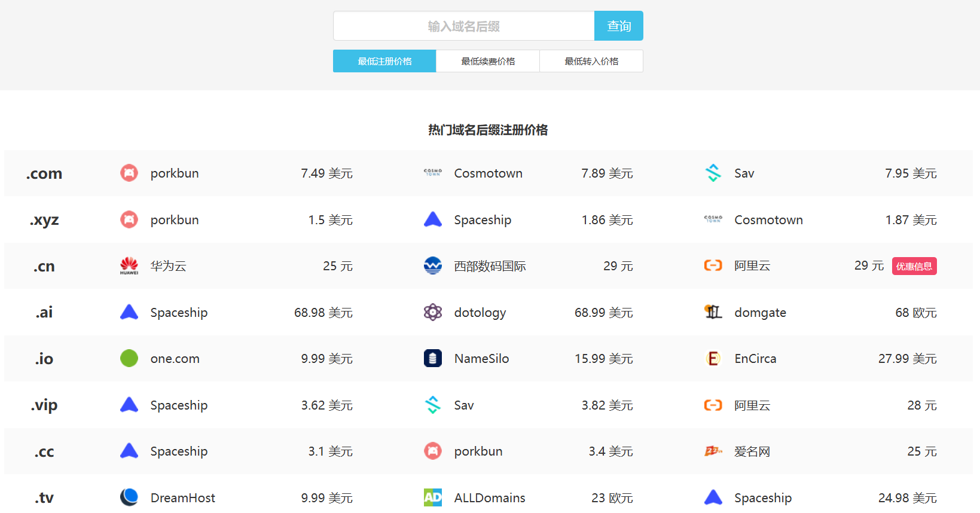
Task: Click NameSilo logo in .io row
Action: [x=433, y=358]
